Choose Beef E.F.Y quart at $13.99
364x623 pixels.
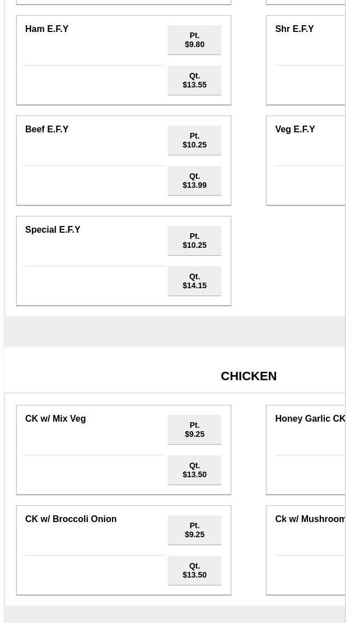tap(194, 181)
